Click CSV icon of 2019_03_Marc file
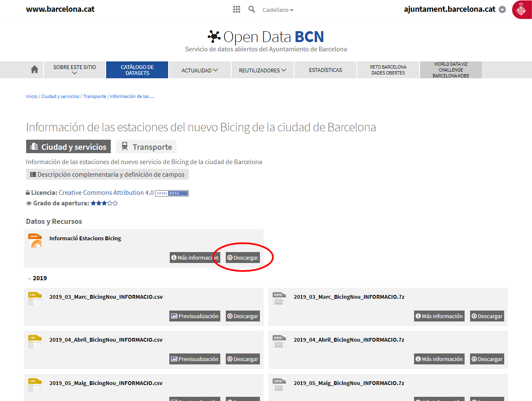This screenshot has height=401, width=532. point(35,299)
